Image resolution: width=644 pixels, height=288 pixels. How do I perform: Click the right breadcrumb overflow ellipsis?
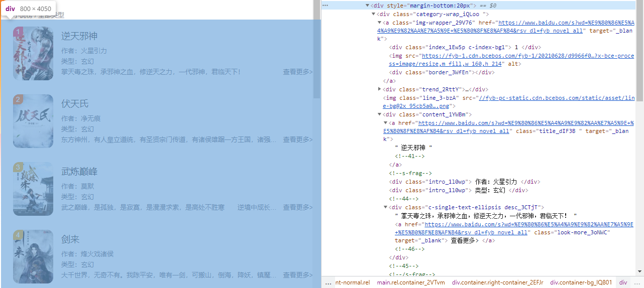637,282
